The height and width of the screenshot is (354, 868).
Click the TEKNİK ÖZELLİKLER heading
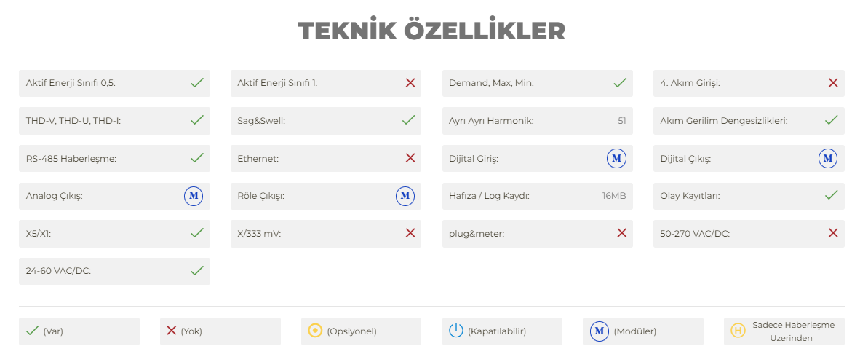(x=431, y=31)
